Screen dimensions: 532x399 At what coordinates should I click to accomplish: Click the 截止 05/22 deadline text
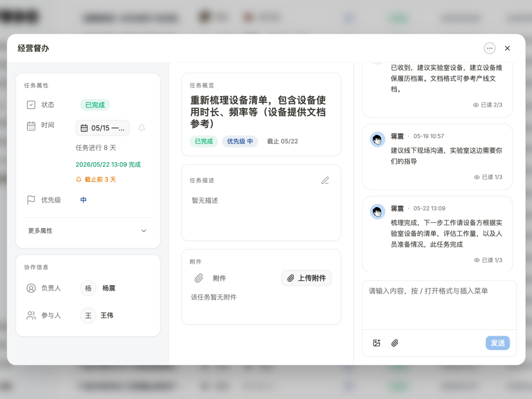click(x=283, y=141)
